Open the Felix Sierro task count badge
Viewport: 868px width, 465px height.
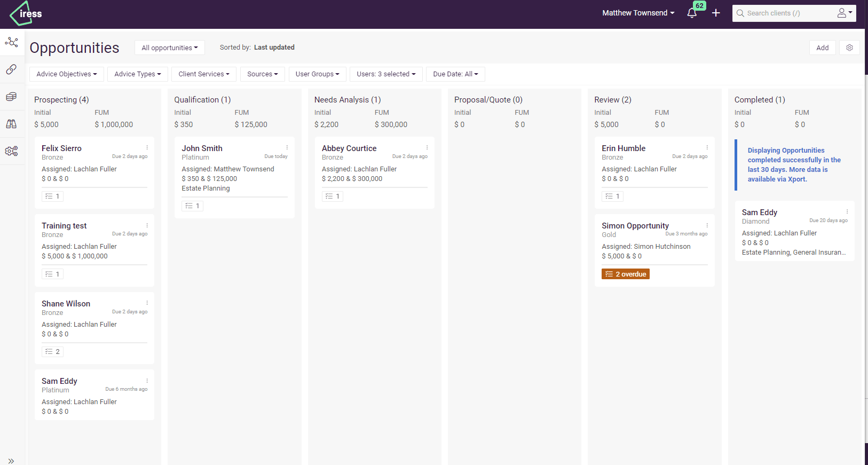[52, 196]
